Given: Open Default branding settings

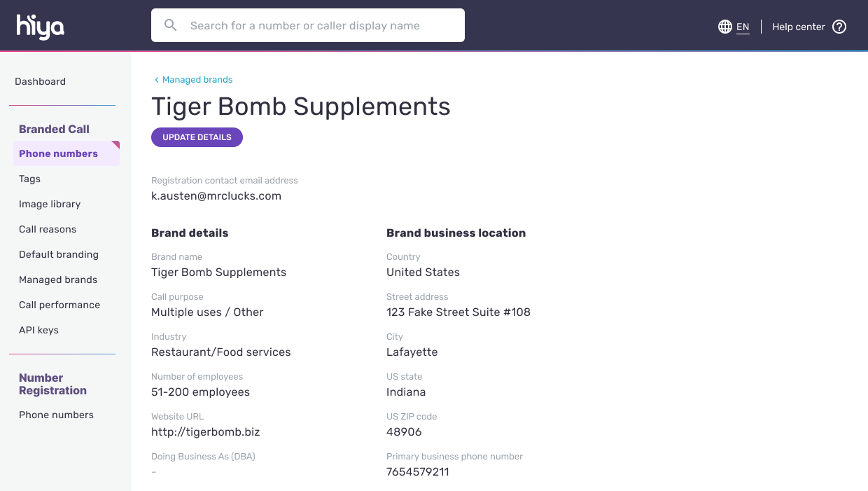Looking at the screenshot, I should pos(59,254).
